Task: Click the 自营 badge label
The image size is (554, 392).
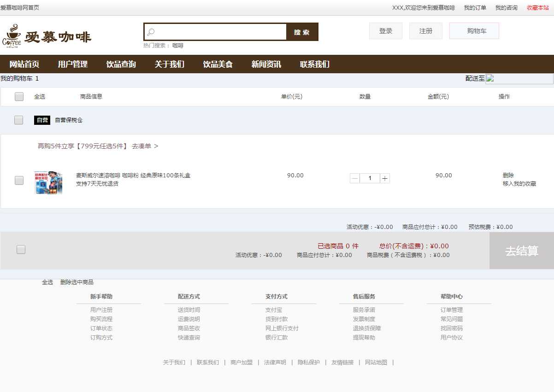Action: (42, 120)
